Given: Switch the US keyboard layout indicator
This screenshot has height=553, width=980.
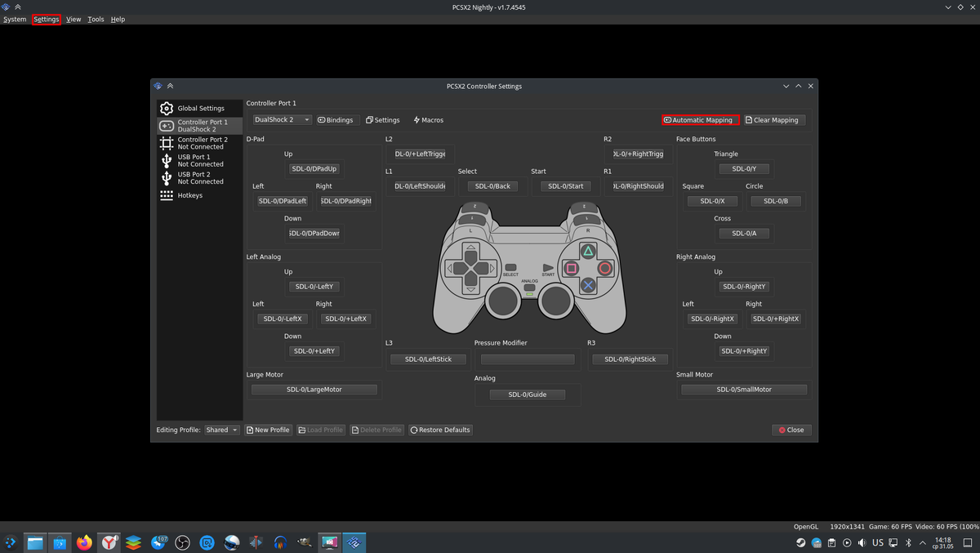Looking at the screenshot, I should click(878, 542).
